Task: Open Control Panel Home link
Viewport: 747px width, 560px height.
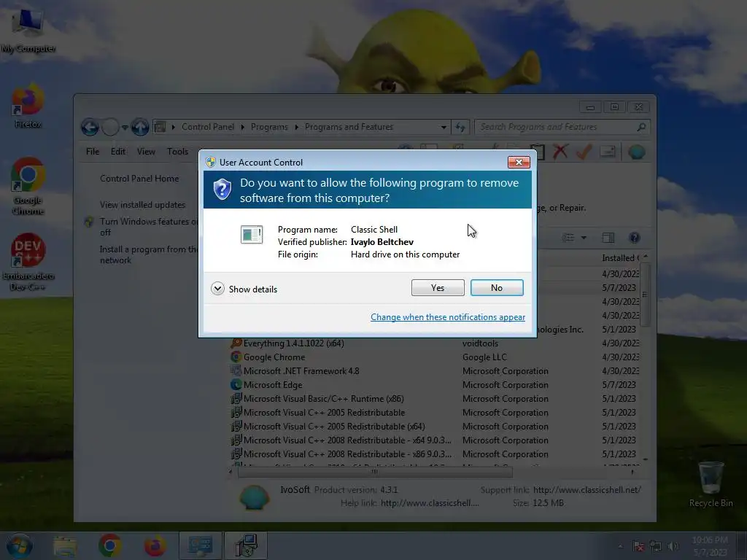Action: click(139, 179)
